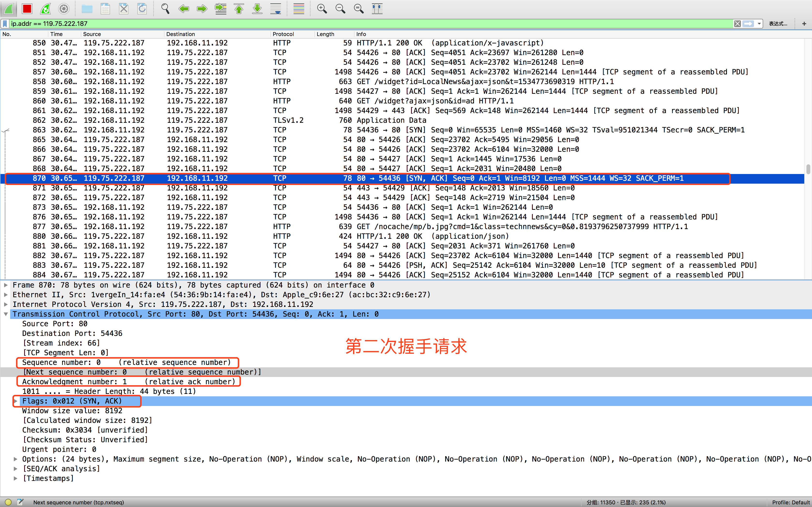
Task: Open Find Packet magnifier tool
Action: coord(165,9)
